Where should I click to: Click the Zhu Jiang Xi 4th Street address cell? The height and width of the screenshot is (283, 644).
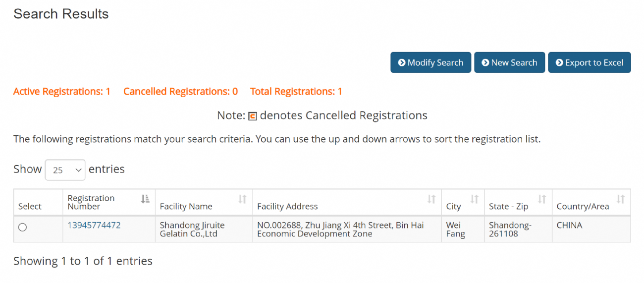(x=340, y=229)
